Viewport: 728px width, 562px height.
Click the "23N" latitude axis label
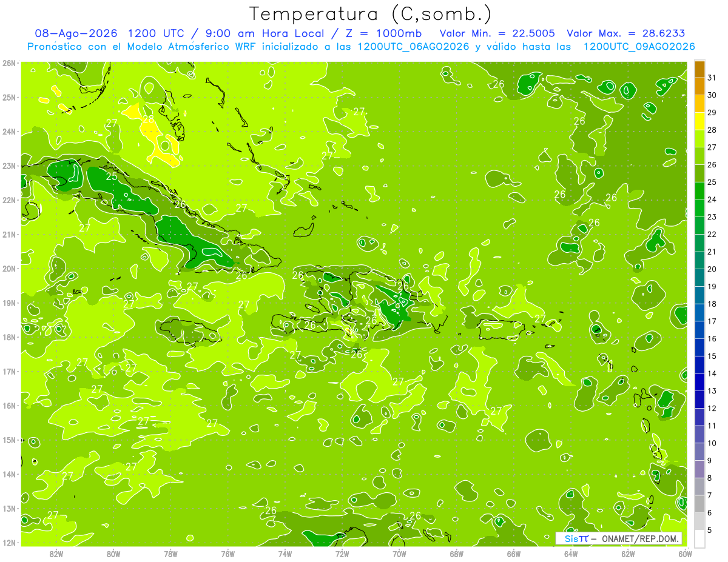(x=8, y=166)
